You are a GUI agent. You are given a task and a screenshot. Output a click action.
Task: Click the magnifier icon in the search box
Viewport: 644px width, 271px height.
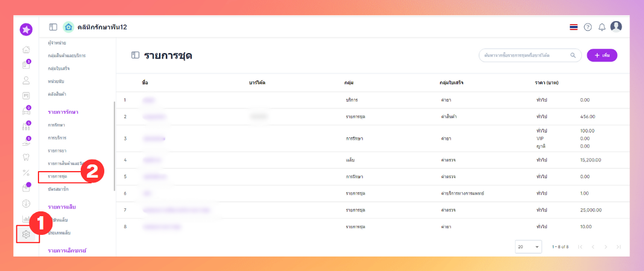pyautogui.click(x=573, y=55)
